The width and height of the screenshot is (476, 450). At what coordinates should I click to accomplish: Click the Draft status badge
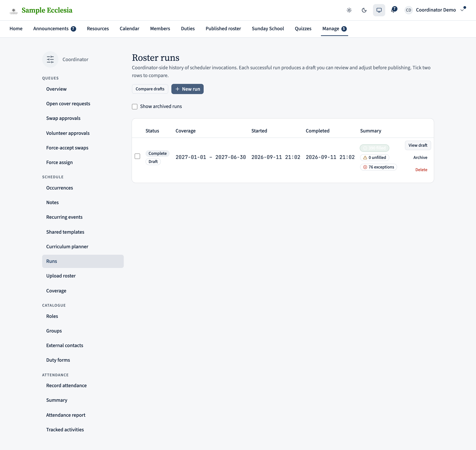tap(153, 162)
